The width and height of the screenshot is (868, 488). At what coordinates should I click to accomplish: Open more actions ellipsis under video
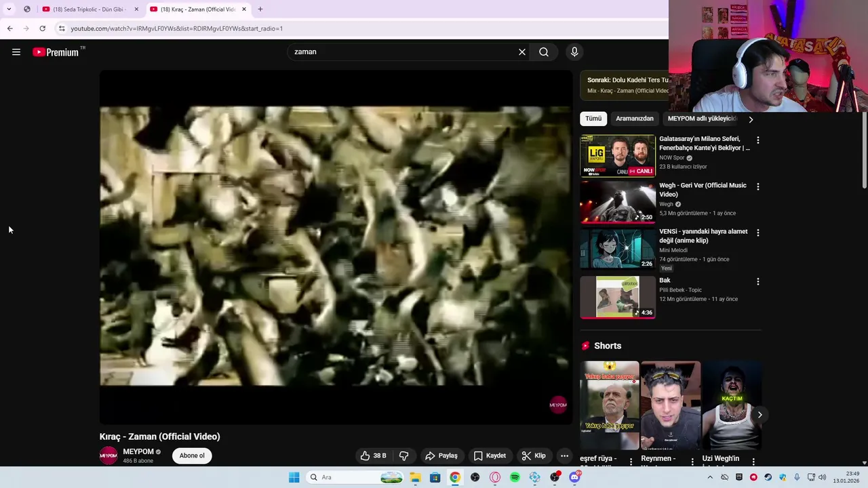[x=565, y=456]
